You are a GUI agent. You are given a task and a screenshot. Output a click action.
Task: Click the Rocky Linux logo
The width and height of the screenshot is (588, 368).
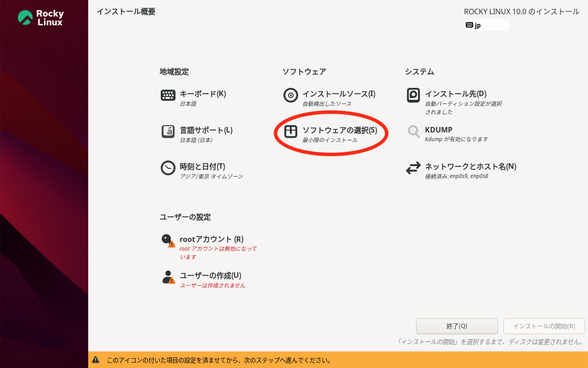point(41,17)
